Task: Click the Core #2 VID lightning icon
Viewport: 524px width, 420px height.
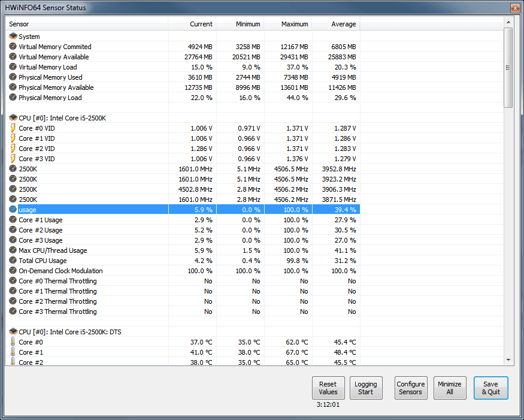Action: [13, 148]
